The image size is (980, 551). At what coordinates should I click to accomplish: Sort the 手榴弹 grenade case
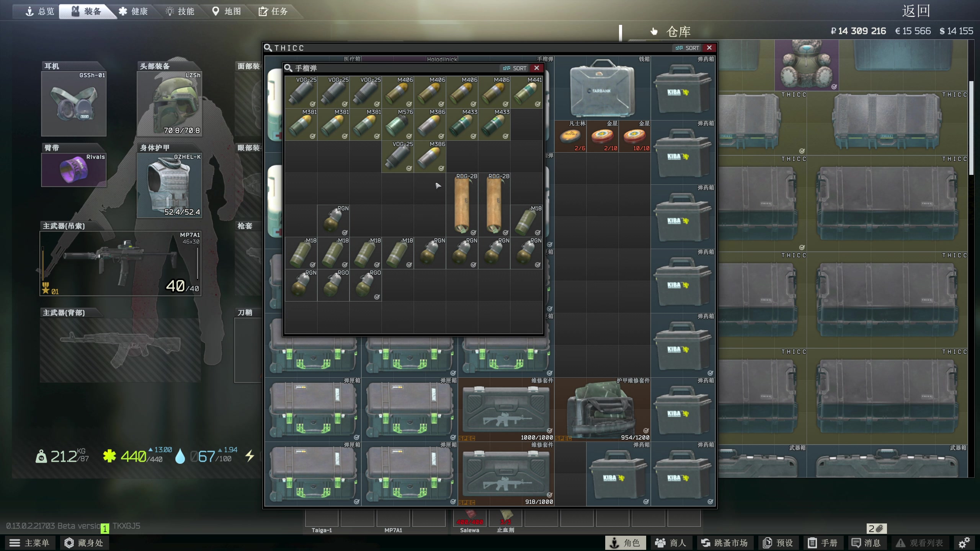(515, 68)
